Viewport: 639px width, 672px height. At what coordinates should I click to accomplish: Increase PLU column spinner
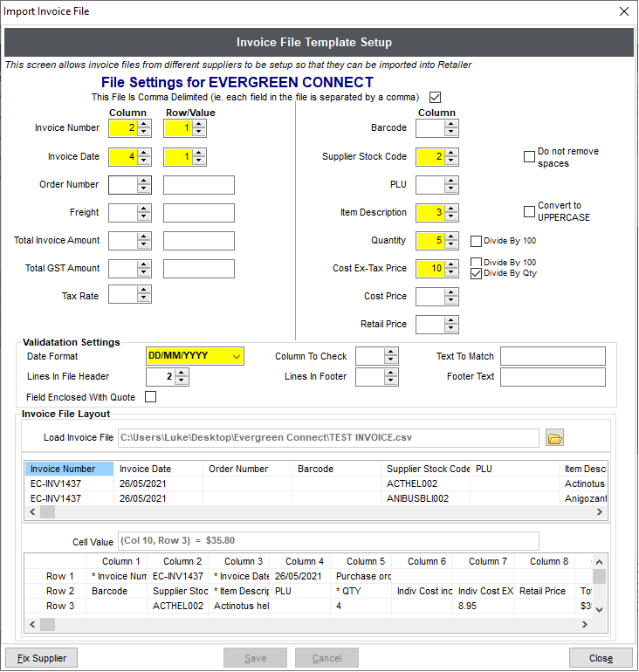pyautogui.click(x=450, y=181)
